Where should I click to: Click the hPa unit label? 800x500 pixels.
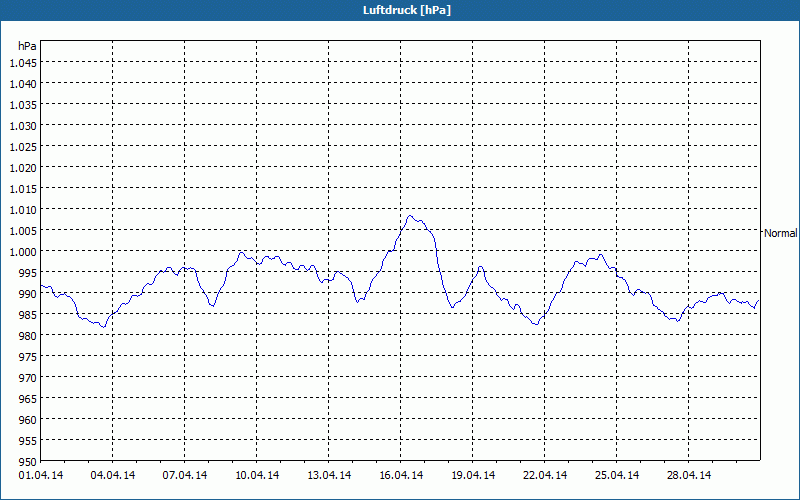pos(27,46)
